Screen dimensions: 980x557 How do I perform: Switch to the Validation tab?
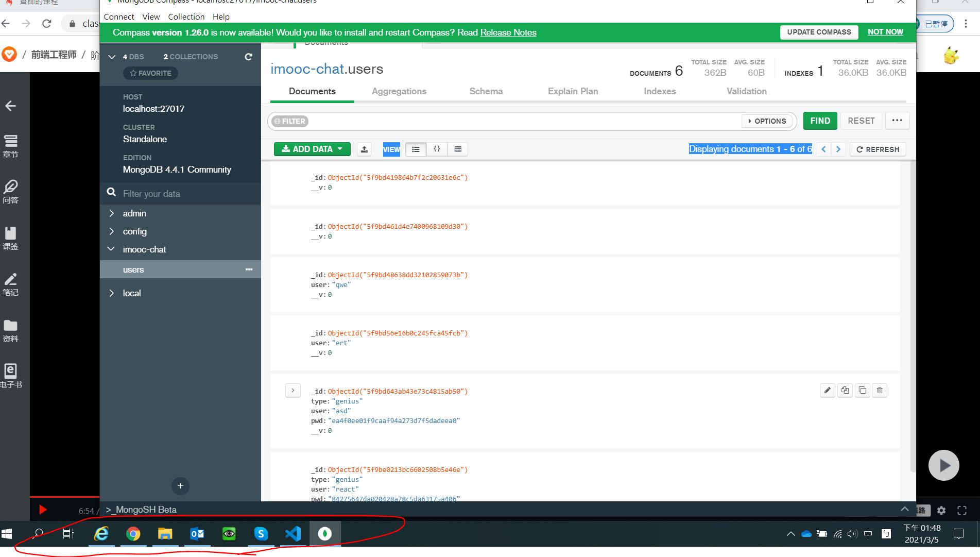click(747, 91)
